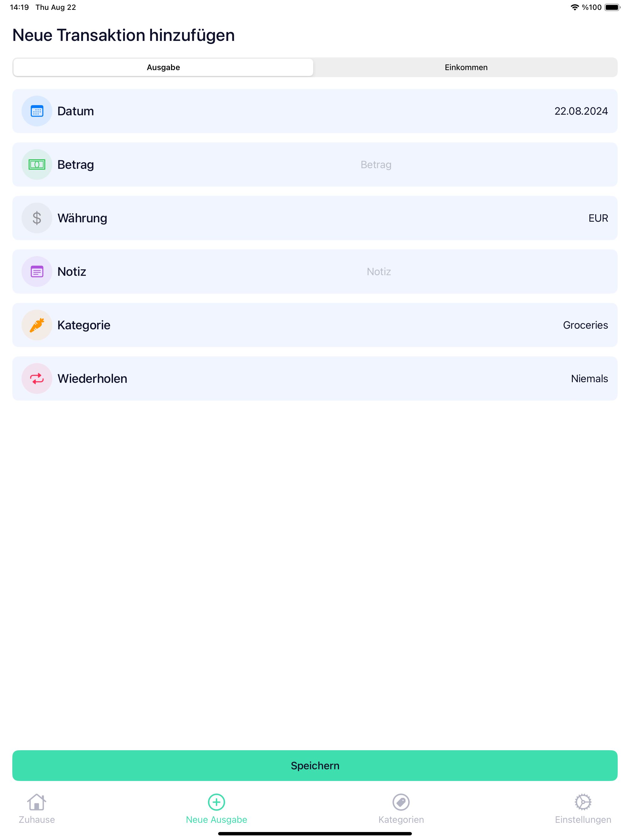Switch transaction type to Einkommen
The height and width of the screenshot is (840, 630).
pos(466,68)
